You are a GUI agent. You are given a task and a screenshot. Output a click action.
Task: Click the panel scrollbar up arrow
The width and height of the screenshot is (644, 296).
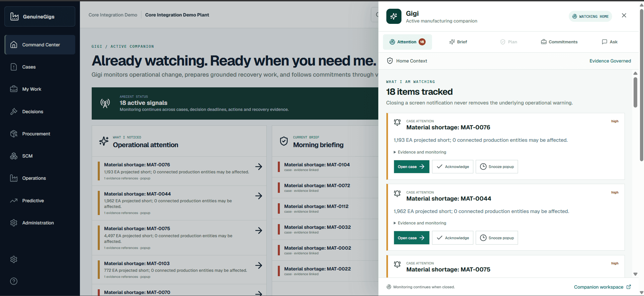635,73
